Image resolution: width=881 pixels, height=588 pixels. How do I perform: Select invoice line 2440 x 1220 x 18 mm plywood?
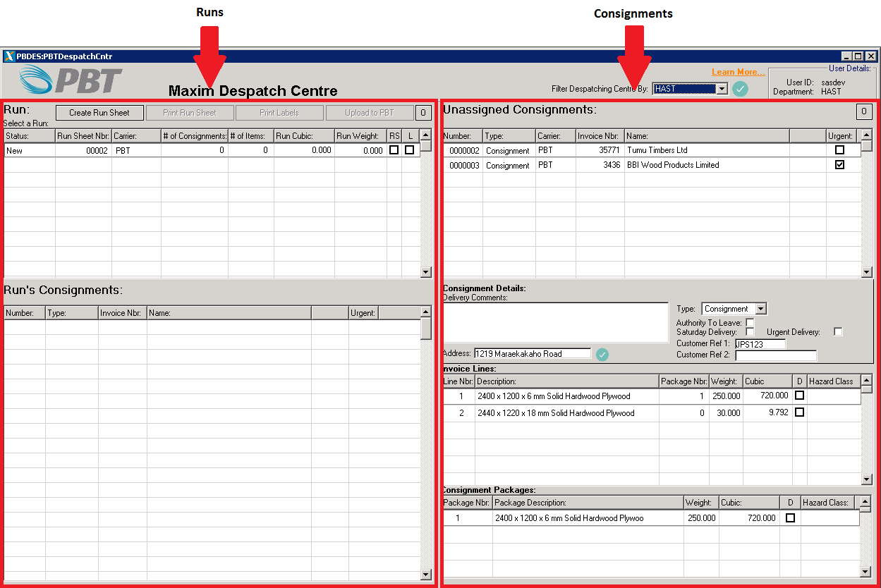pyautogui.click(x=652, y=412)
